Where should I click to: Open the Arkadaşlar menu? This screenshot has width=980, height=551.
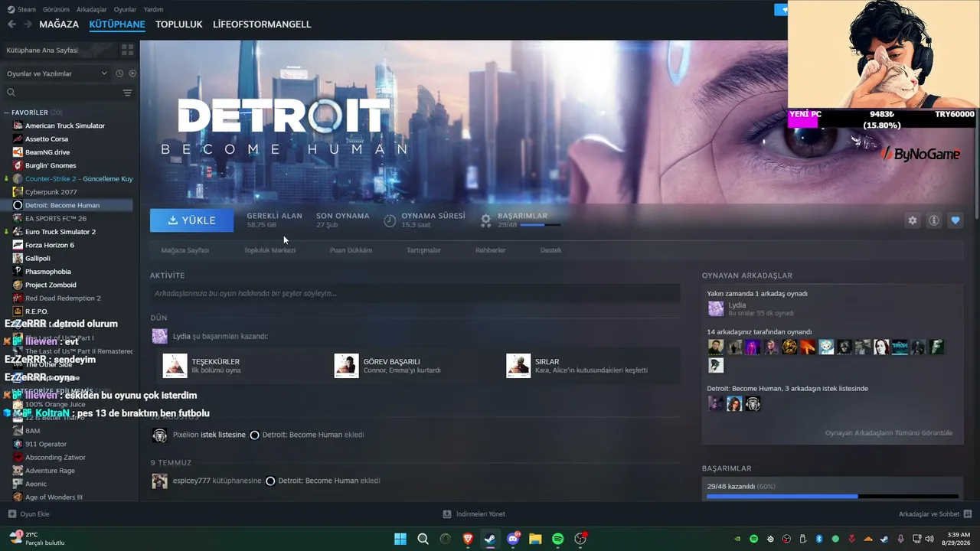[92, 9]
